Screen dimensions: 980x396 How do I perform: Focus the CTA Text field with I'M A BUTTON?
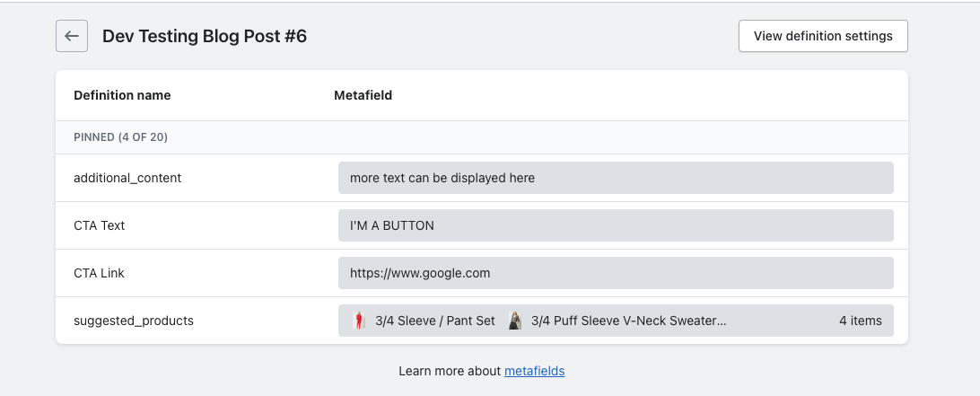[616, 225]
